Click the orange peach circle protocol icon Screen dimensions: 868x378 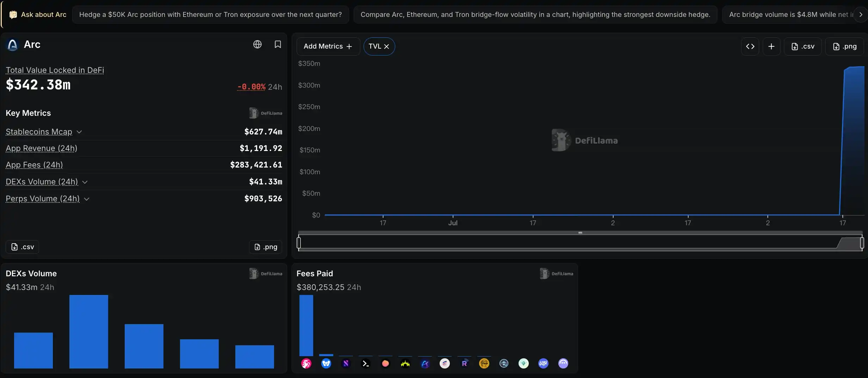385,363
